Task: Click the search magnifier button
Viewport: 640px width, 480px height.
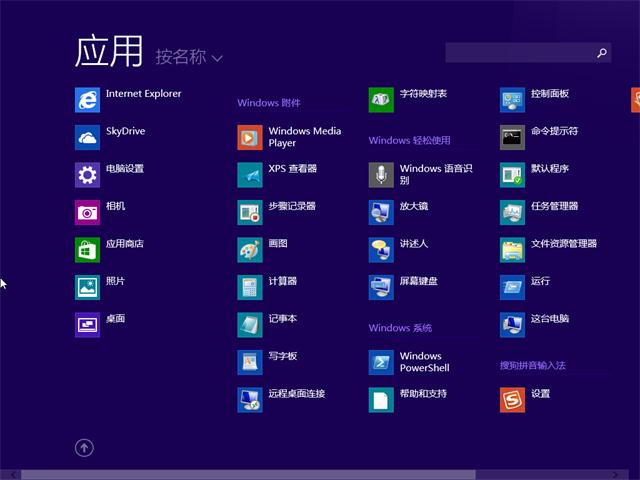Action: (602, 53)
